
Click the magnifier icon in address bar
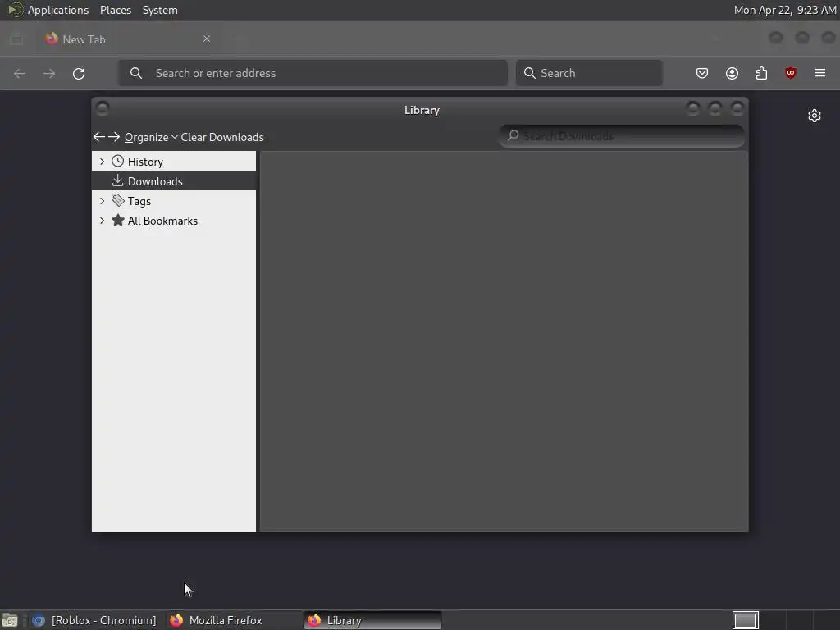[x=136, y=73]
